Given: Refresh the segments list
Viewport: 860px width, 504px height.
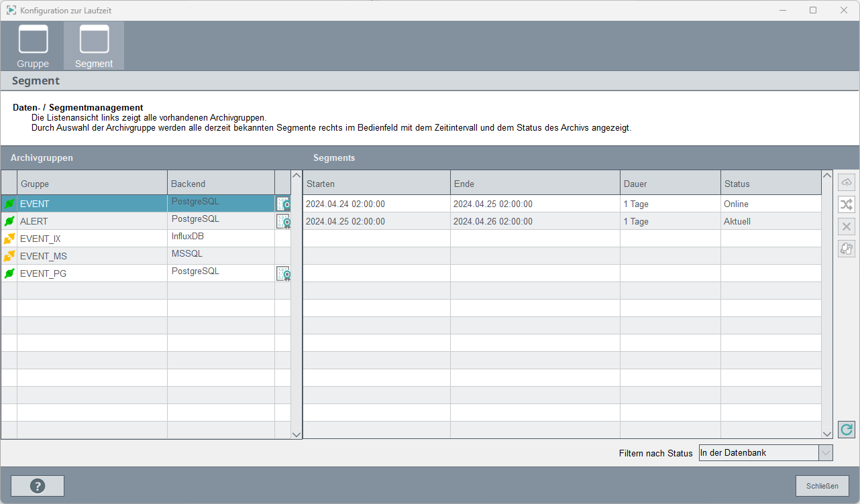Looking at the screenshot, I should tap(847, 430).
